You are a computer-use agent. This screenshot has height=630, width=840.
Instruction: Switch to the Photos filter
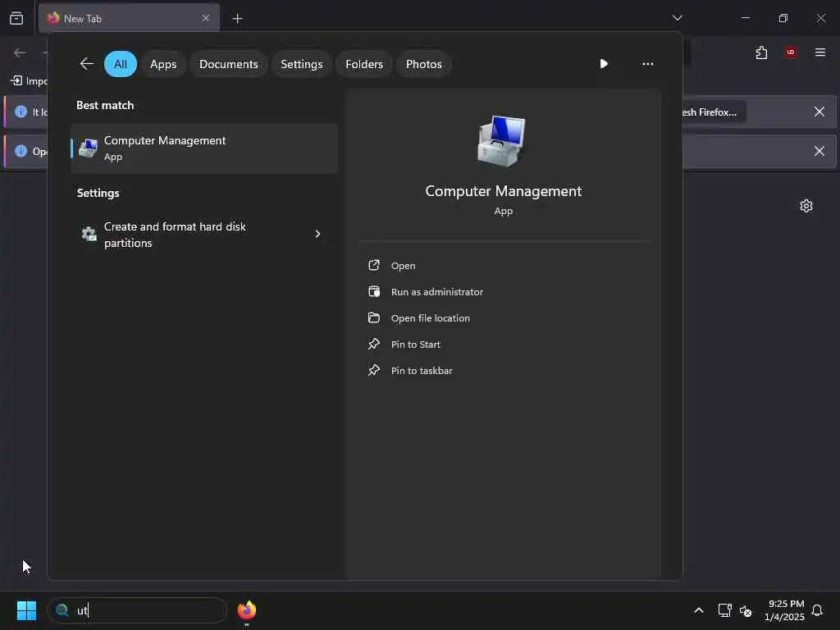point(424,64)
